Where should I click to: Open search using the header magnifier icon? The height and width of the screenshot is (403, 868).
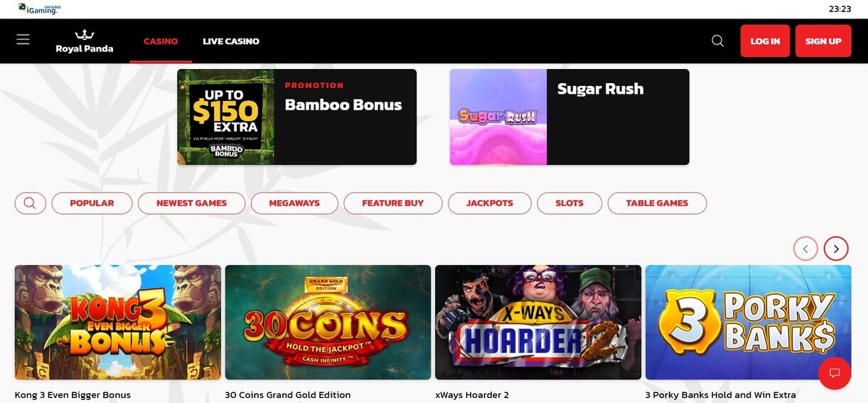[x=718, y=41]
